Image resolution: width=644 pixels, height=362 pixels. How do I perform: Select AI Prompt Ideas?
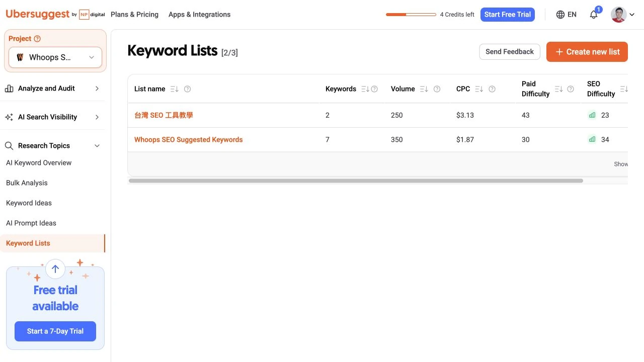click(x=31, y=223)
